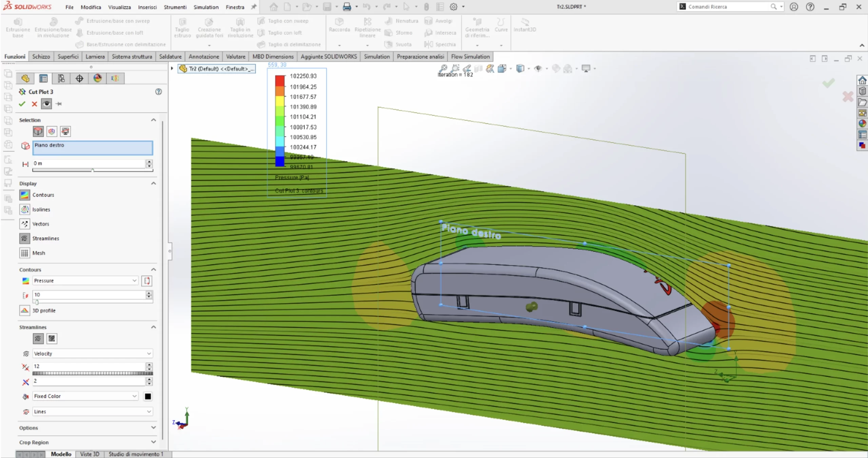
Task: Click the plane offset 0 m field
Action: coord(89,164)
